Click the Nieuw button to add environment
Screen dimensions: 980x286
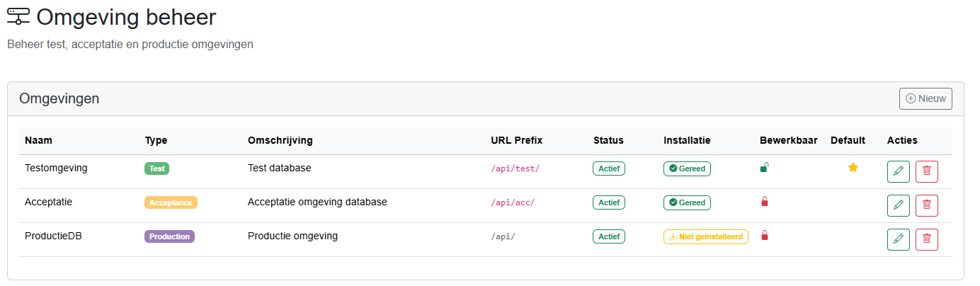pyautogui.click(x=925, y=99)
